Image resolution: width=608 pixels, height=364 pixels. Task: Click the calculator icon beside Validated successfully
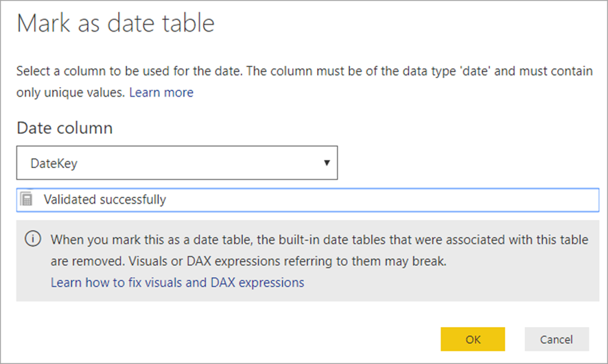[x=26, y=199]
